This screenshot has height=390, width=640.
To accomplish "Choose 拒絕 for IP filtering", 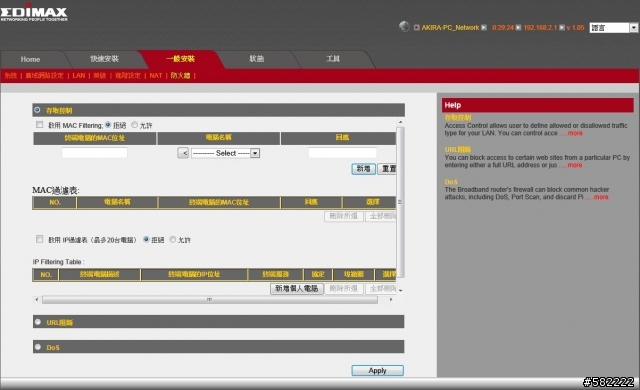I will coord(146,239).
